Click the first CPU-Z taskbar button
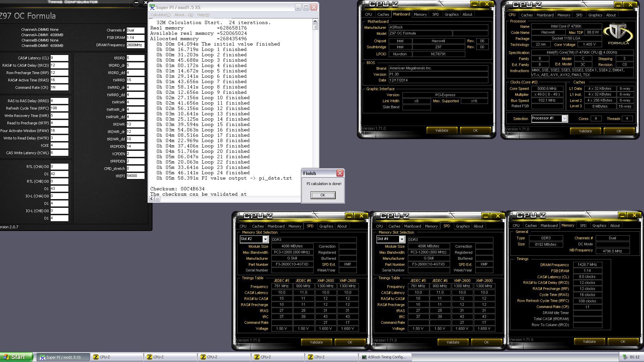This screenshot has width=644, height=362. (x=117, y=357)
